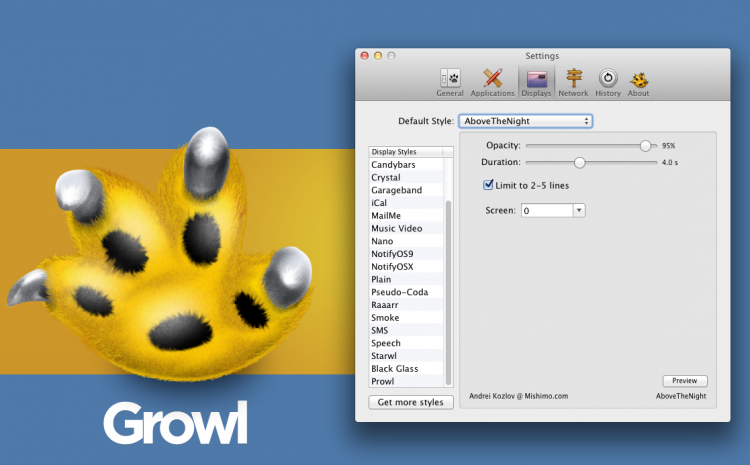Click the Andrei Kozlov @ Mishimo.com credit

pos(518,396)
